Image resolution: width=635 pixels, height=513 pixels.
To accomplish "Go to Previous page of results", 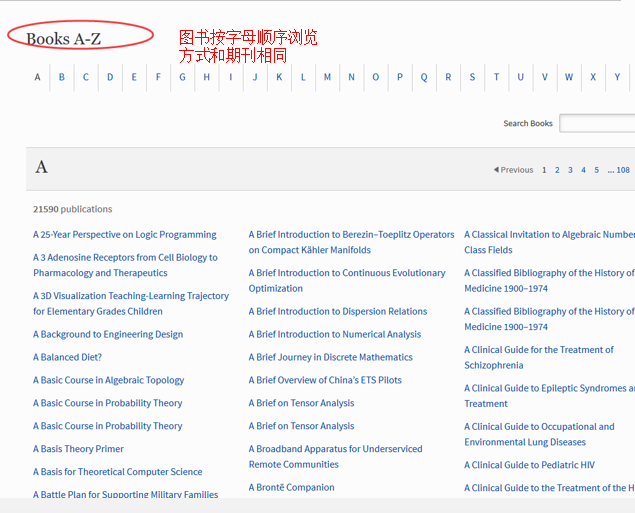I will click(513, 170).
